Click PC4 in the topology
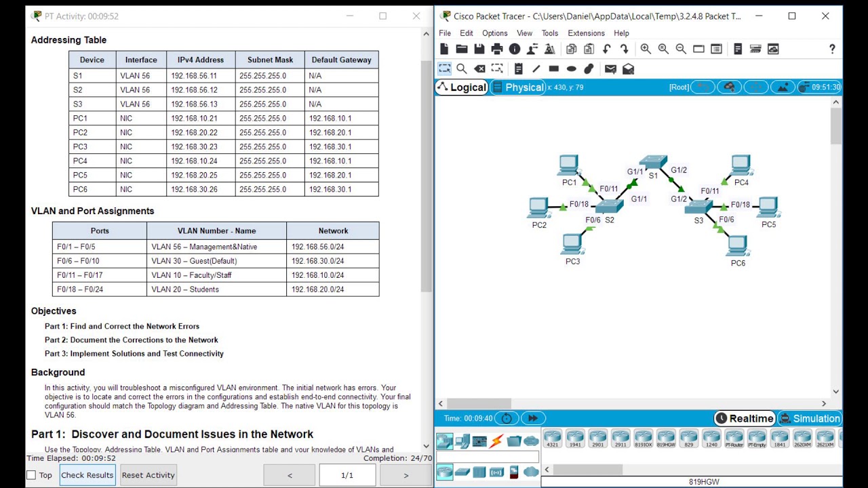 [741, 166]
